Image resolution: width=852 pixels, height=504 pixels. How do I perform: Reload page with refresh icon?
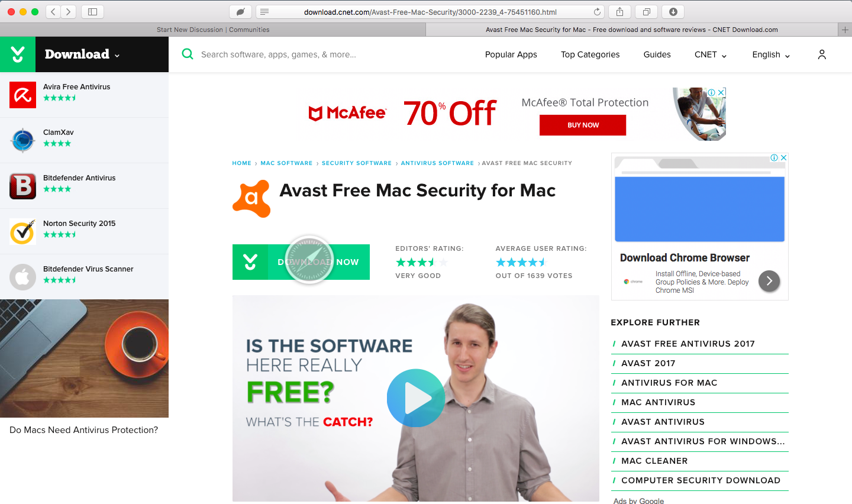tap(597, 12)
